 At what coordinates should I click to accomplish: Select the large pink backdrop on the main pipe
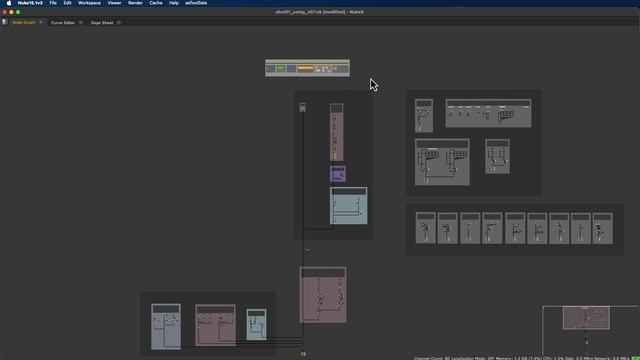[323, 295]
